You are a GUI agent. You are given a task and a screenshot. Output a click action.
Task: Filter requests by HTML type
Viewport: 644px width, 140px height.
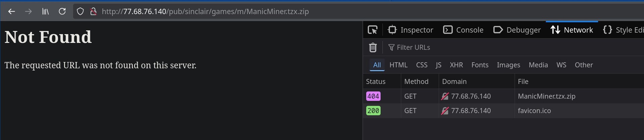click(x=398, y=65)
